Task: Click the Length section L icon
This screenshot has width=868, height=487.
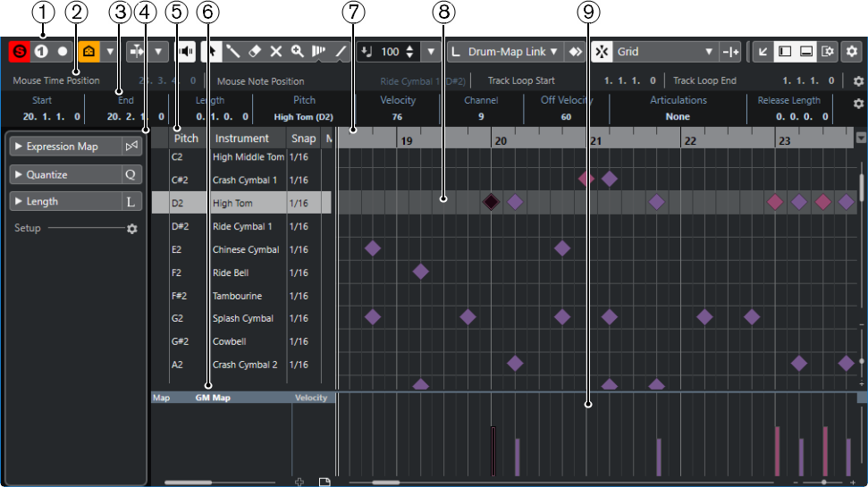Action: pyautogui.click(x=131, y=201)
